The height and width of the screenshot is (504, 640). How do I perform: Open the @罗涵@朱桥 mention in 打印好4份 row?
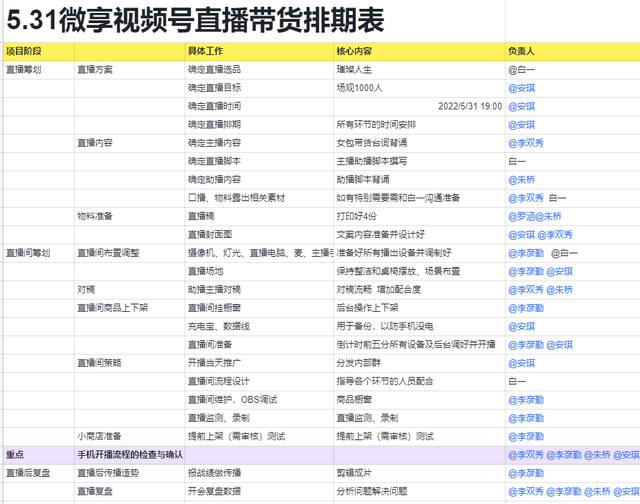tap(535, 216)
